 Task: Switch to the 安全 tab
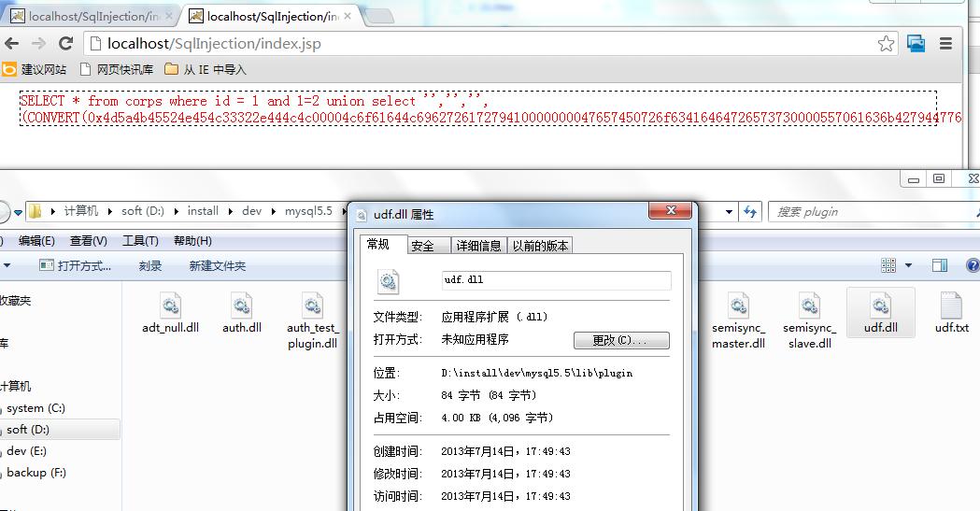point(422,246)
